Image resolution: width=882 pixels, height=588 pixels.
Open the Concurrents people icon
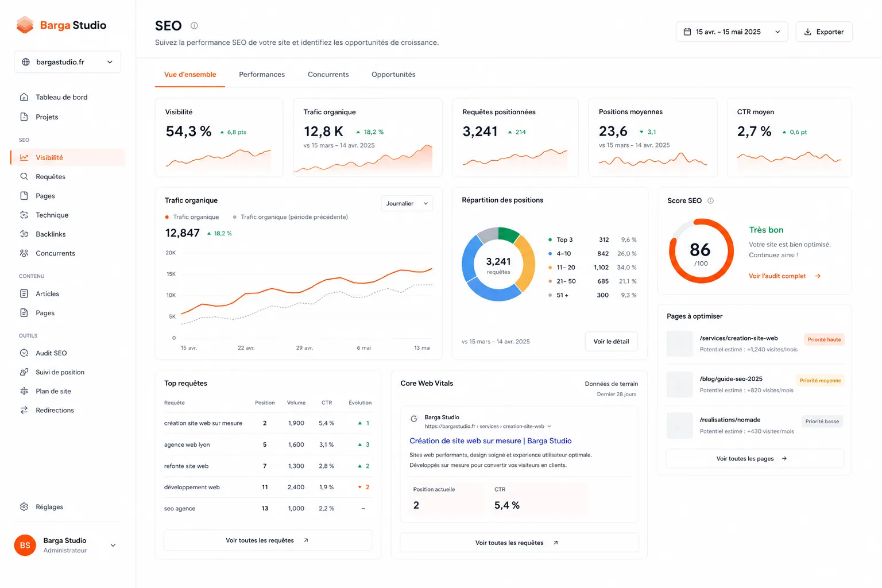pos(24,253)
